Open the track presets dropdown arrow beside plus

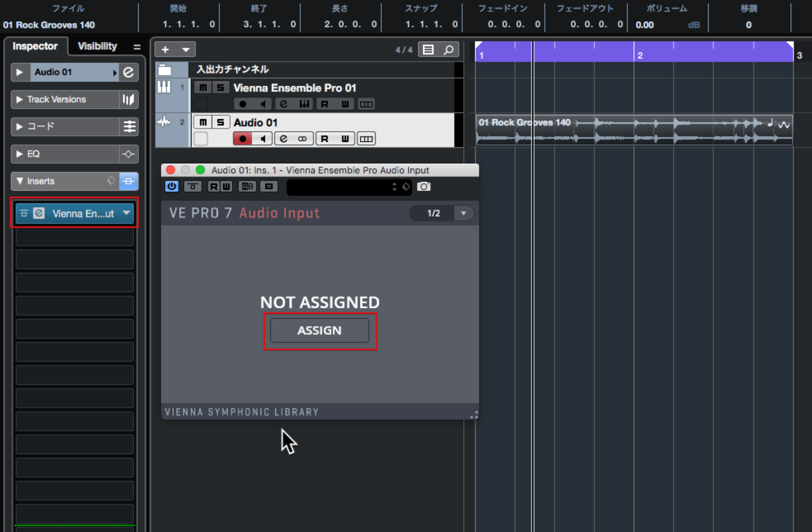click(185, 49)
